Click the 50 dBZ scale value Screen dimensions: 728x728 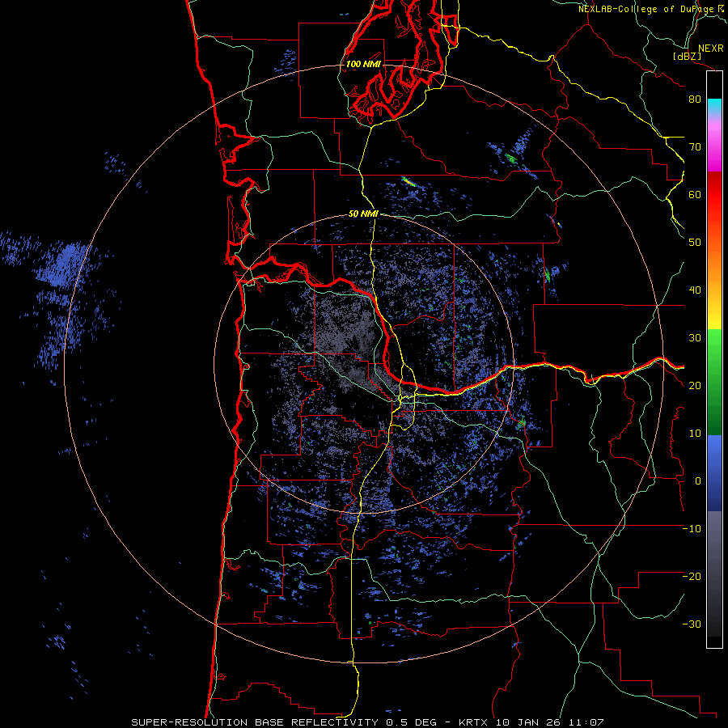point(695,243)
